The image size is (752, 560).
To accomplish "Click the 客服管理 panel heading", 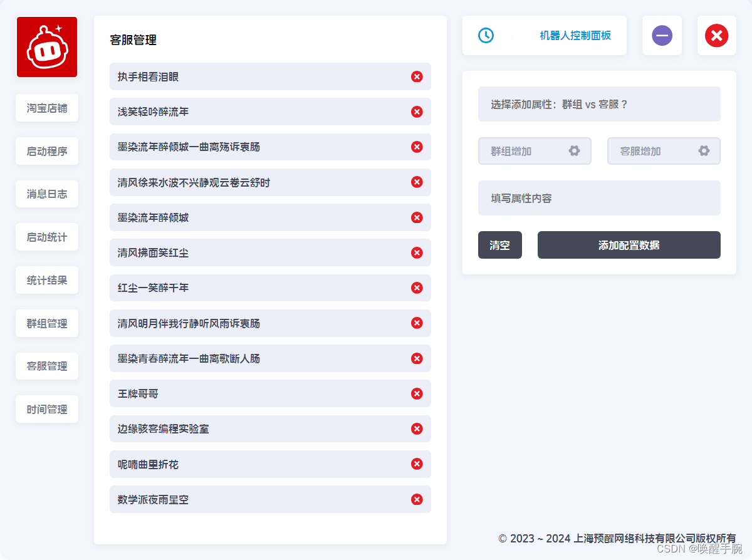I will (x=133, y=40).
